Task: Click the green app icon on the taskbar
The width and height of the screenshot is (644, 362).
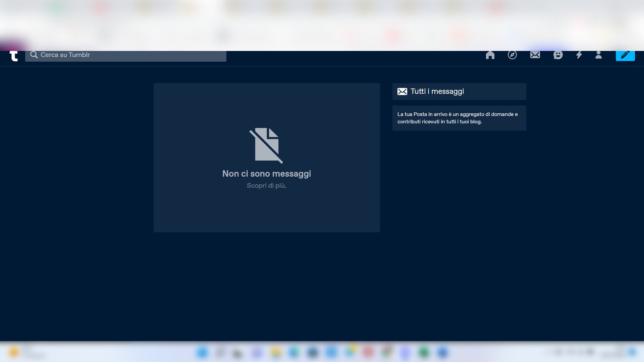Action: click(424, 352)
